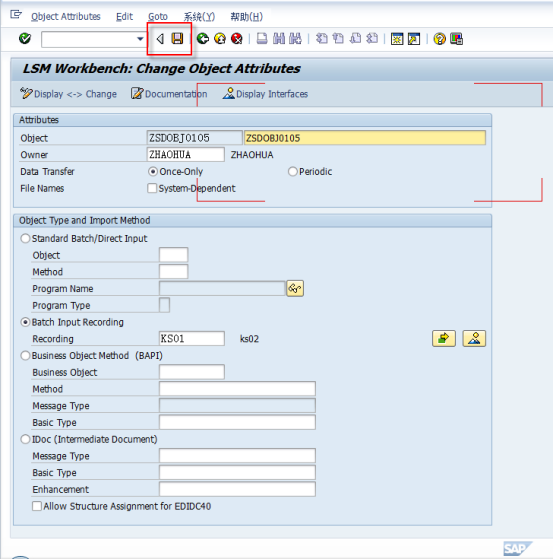Exit using the yellow up-arrow icon
Viewport: 554px width, 559px height.
pos(220,39)
